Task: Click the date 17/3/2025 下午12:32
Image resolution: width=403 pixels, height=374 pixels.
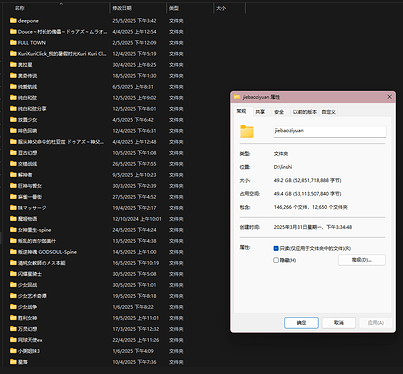Action: (x=136, y=329)
